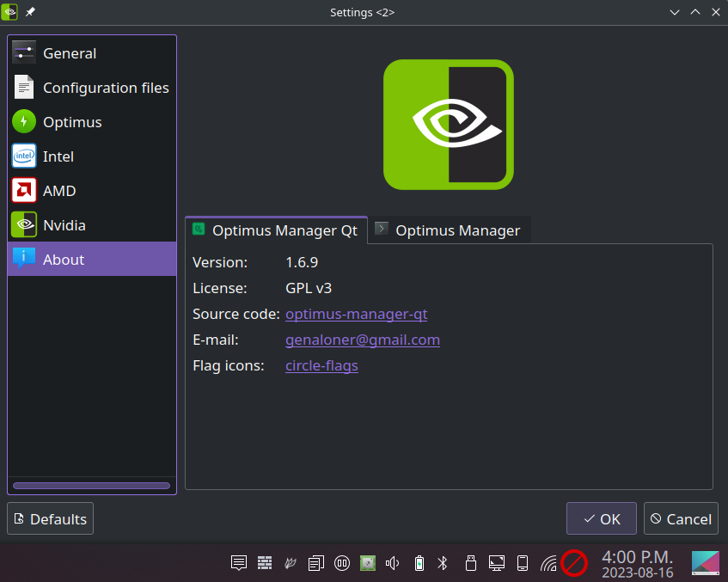The image size is (728, 582).
Task: Open the circle-flags link
Action: click(x=321, y=365)
